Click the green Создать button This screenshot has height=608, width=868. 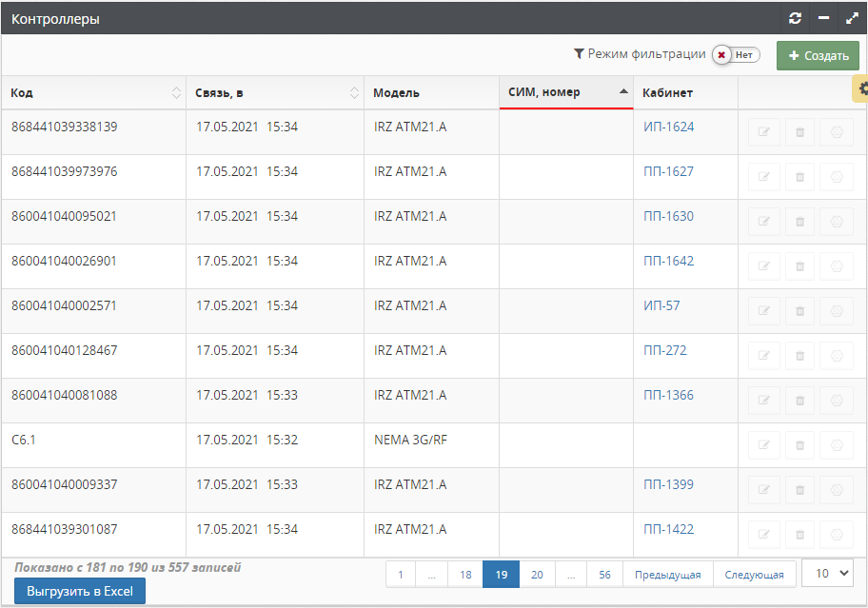pos(818,55)
